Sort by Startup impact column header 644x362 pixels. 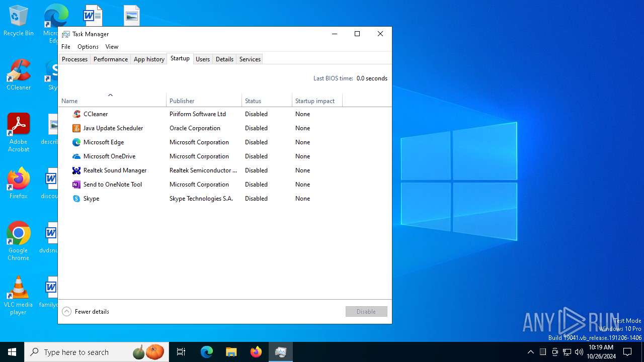coord(317,101)
